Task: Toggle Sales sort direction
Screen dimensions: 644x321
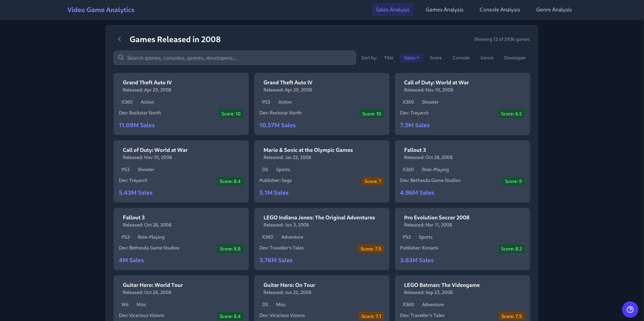Action: [411, 58]
